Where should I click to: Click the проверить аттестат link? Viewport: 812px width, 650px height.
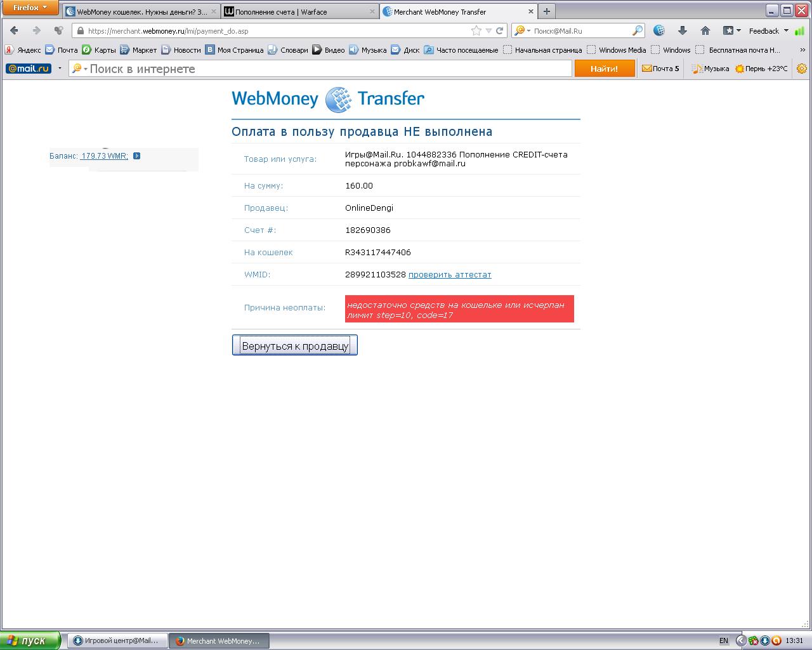click(x=450, y=274)
